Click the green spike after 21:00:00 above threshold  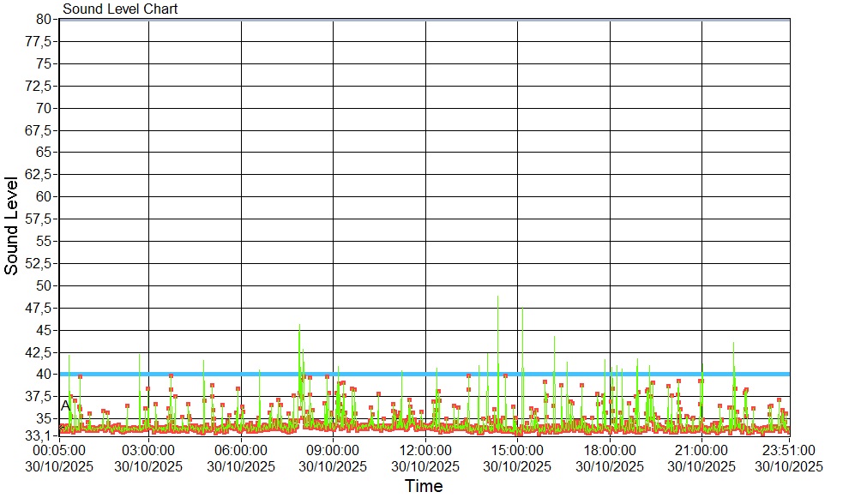pos(733,345)
